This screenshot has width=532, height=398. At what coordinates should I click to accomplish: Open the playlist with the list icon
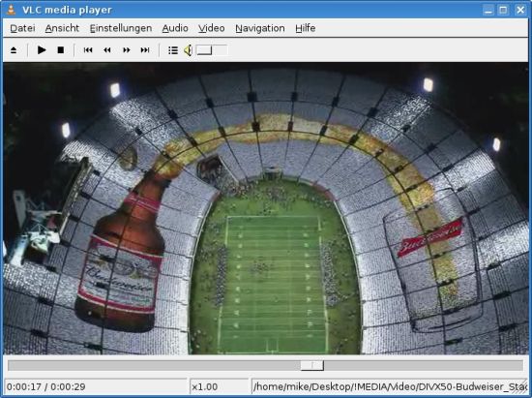click(x=173, y=50)
